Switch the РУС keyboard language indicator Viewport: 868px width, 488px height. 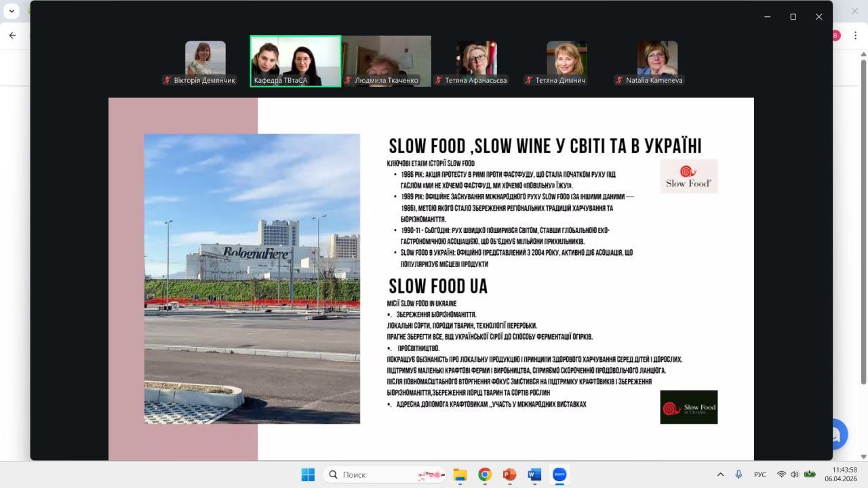tap(760, 474)
